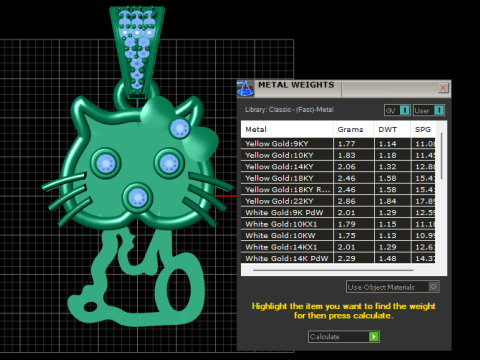Click DWT value 1.48 for 14K PdW
Screen dimensions: 480x360
[388, 258]
